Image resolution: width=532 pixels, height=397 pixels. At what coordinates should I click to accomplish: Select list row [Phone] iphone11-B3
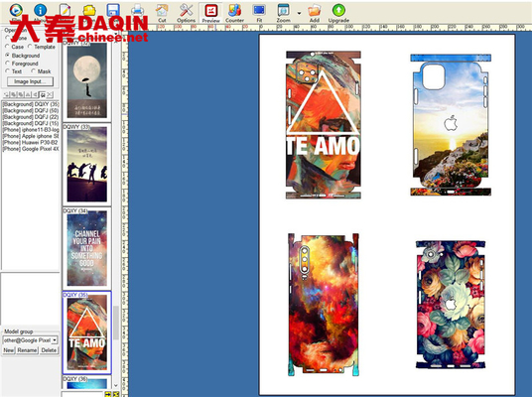click(31, 130)
